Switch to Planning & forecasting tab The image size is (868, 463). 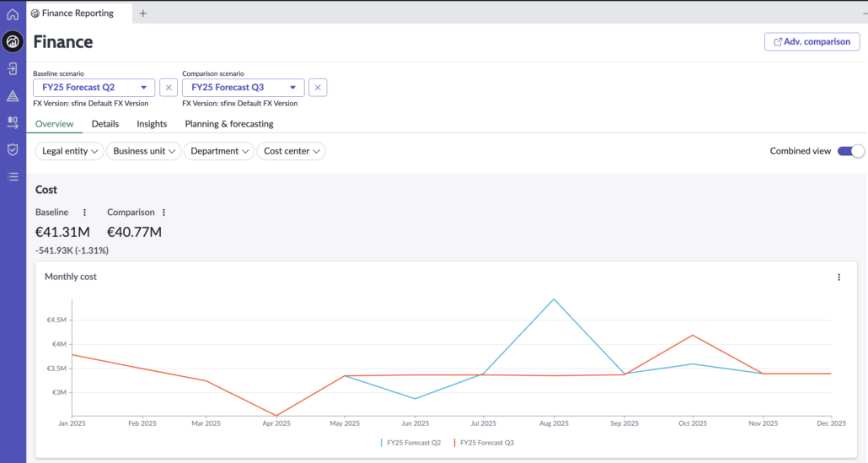(228, 124)
